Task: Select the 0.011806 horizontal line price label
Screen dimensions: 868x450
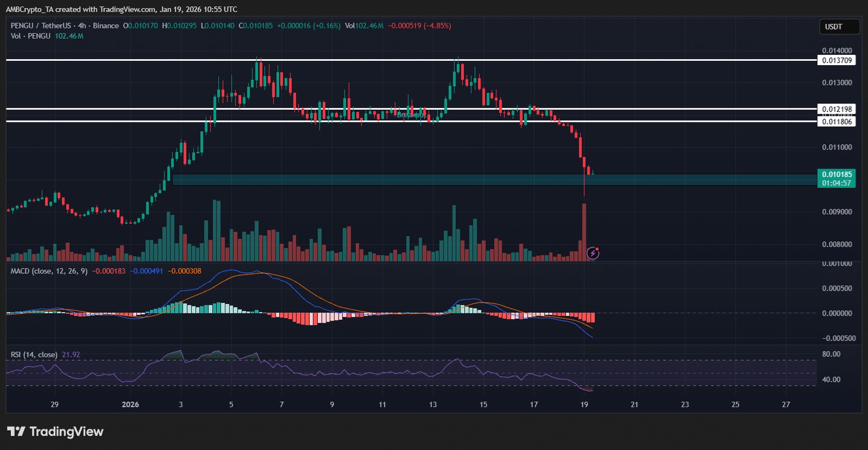Action: tap(836, 122)
